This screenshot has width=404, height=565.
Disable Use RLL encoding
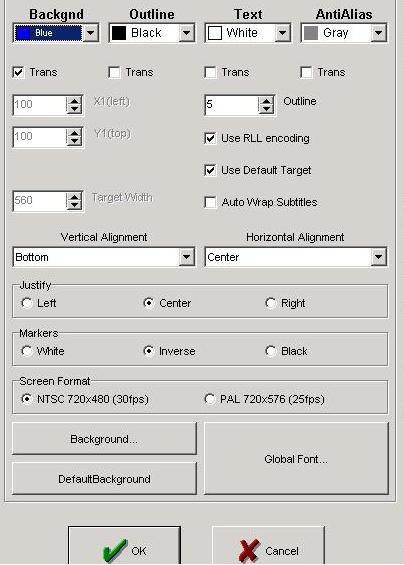coord(210,138)
